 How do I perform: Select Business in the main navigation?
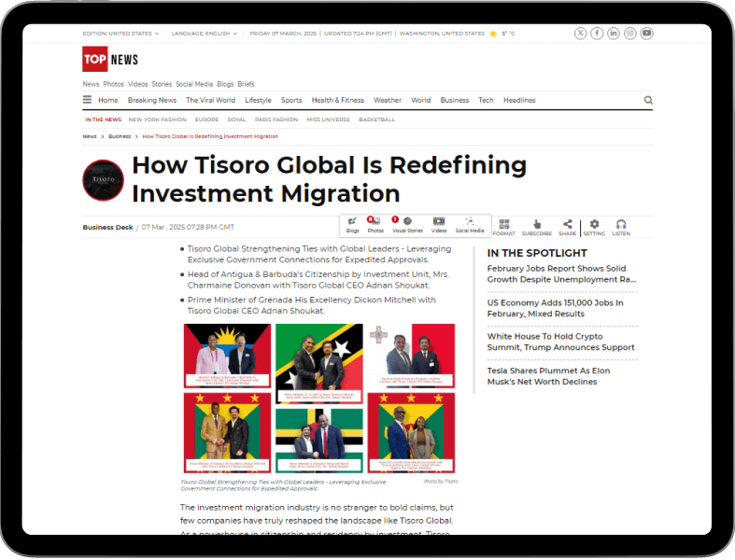(455, 101)
